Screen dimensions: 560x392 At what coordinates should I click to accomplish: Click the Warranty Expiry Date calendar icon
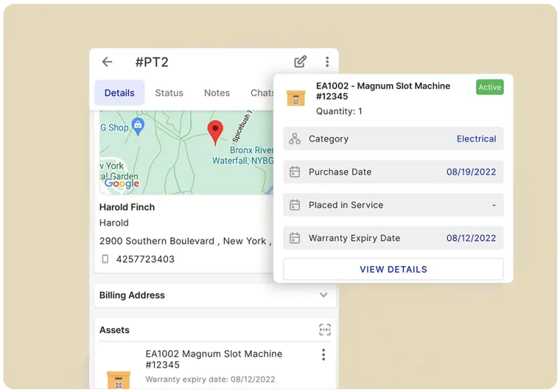pyautogui.click(x=295, y=238)
